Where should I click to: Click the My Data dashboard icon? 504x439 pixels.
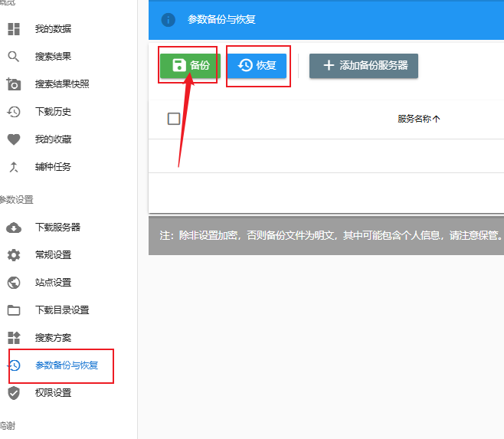(13, 29)
